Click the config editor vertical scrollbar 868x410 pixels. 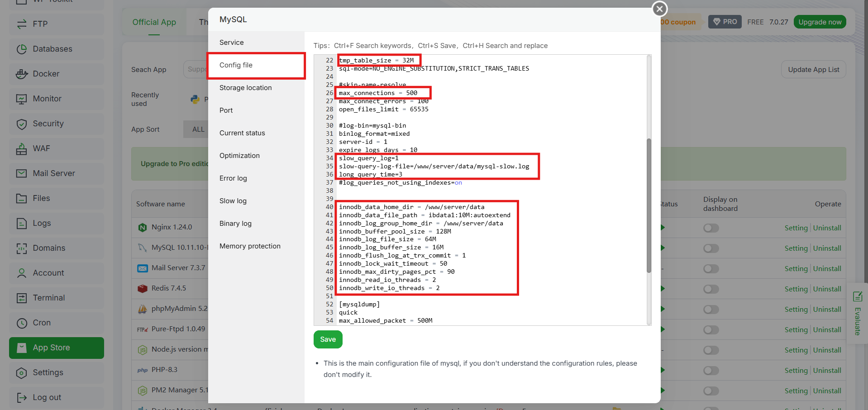coord(649,206)
